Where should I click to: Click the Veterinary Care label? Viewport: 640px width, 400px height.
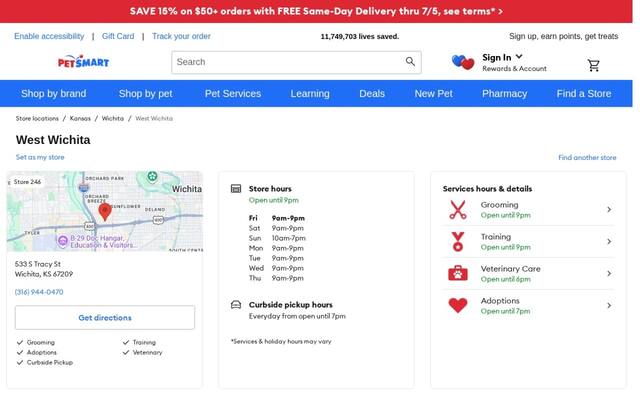click(x=510, y=269)
